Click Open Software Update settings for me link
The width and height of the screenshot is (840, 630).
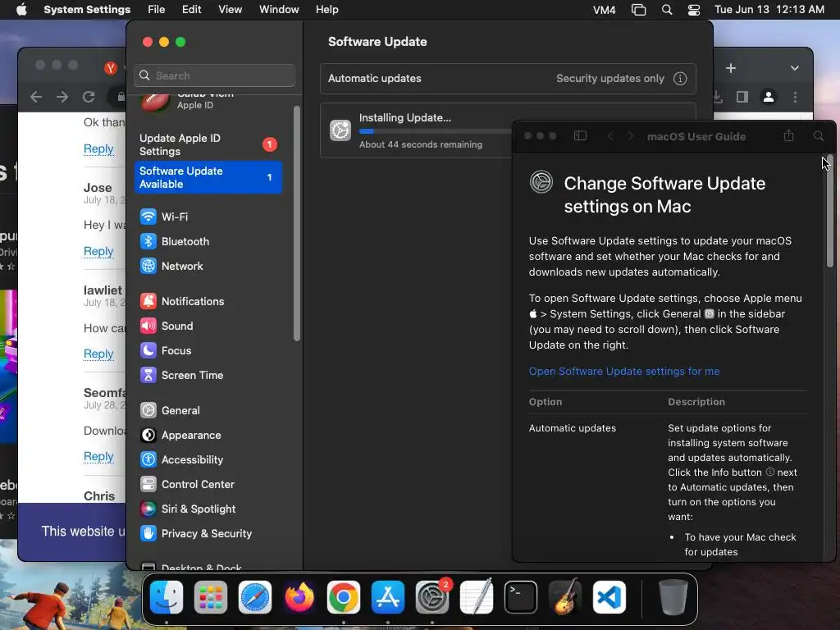pos(624,372)
